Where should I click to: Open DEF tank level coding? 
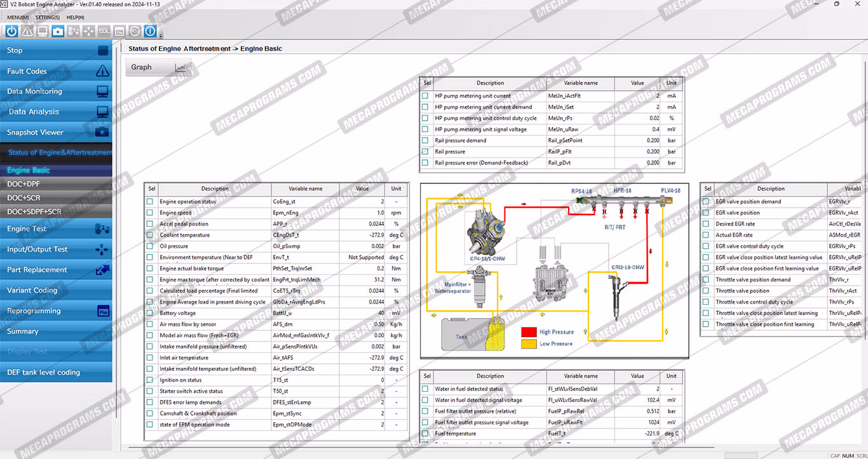pos(56,372)
